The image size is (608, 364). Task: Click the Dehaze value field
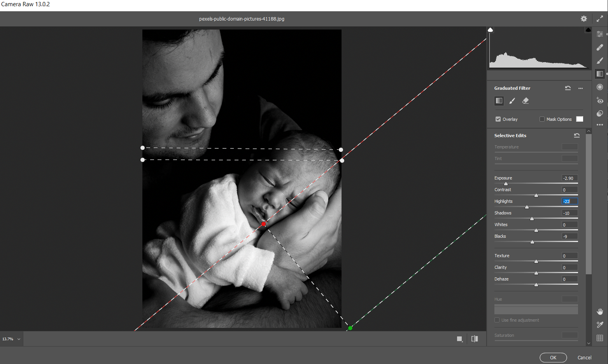[x=570, y=279]
